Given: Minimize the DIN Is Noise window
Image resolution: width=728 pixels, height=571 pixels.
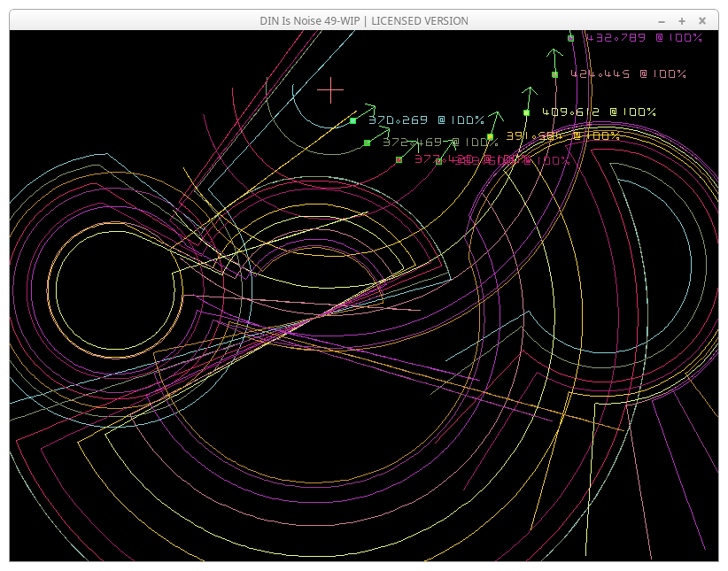Looking at the screenshot, I should (x=662, y=21).
